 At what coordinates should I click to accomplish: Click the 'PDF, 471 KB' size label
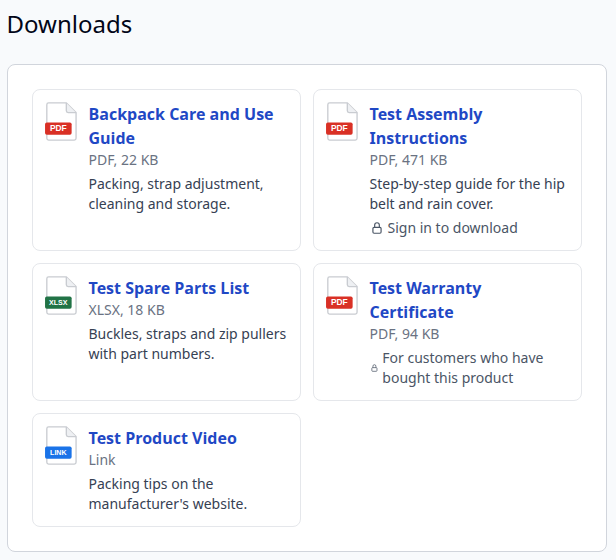point(408,160)
